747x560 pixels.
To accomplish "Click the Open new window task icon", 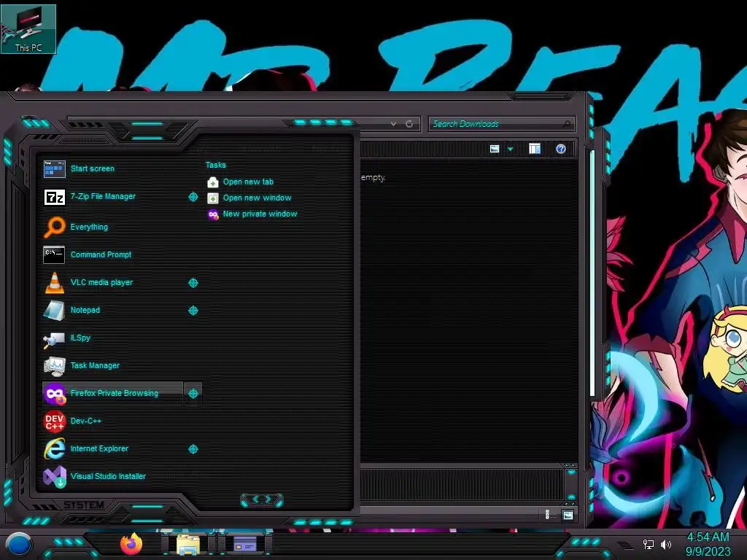I will point(213,198).
